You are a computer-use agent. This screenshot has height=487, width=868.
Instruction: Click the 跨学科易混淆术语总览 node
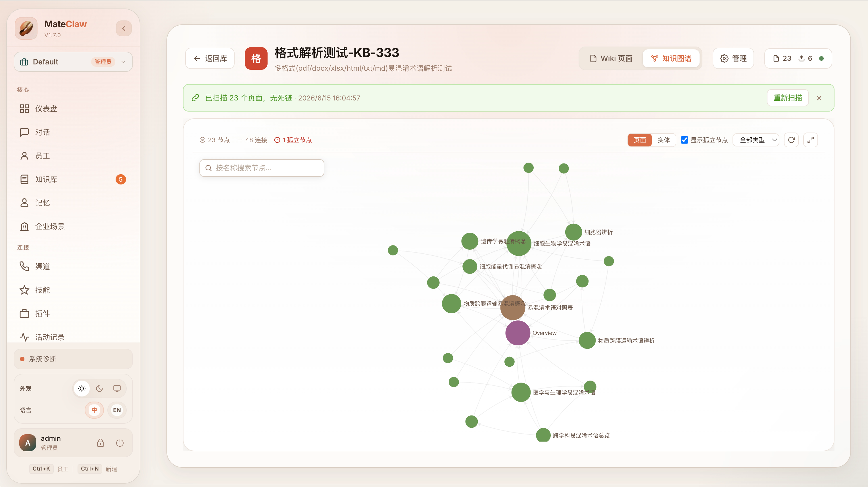pos(543,435)
